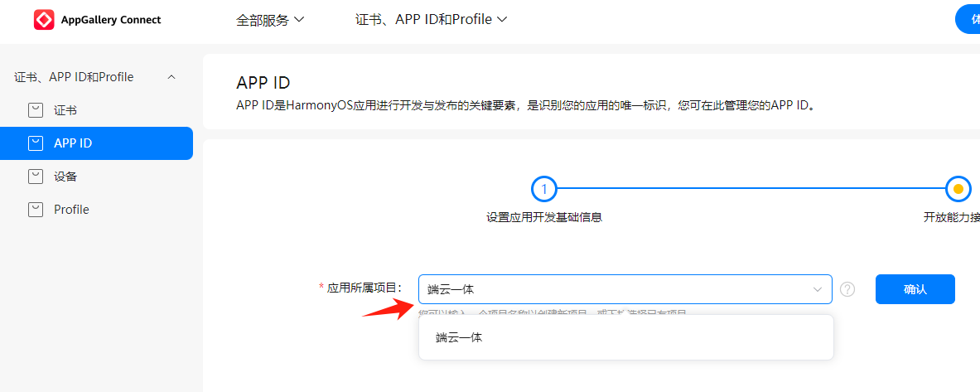The height and width of the screenshot is (392, 980).
Task: Click the APP ID page heading
Action: 263,83
